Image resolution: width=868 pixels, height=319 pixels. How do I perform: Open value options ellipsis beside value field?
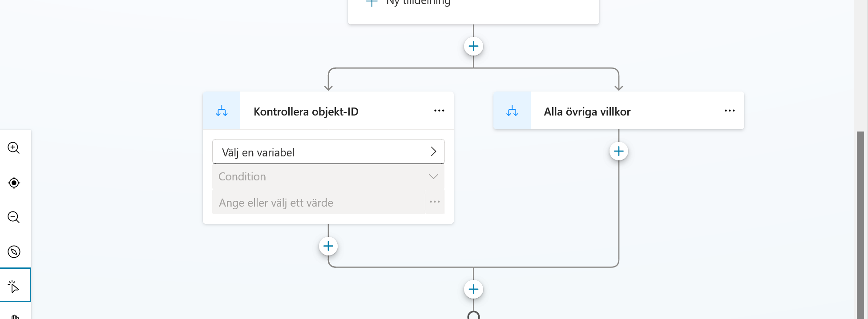(435, 202)
